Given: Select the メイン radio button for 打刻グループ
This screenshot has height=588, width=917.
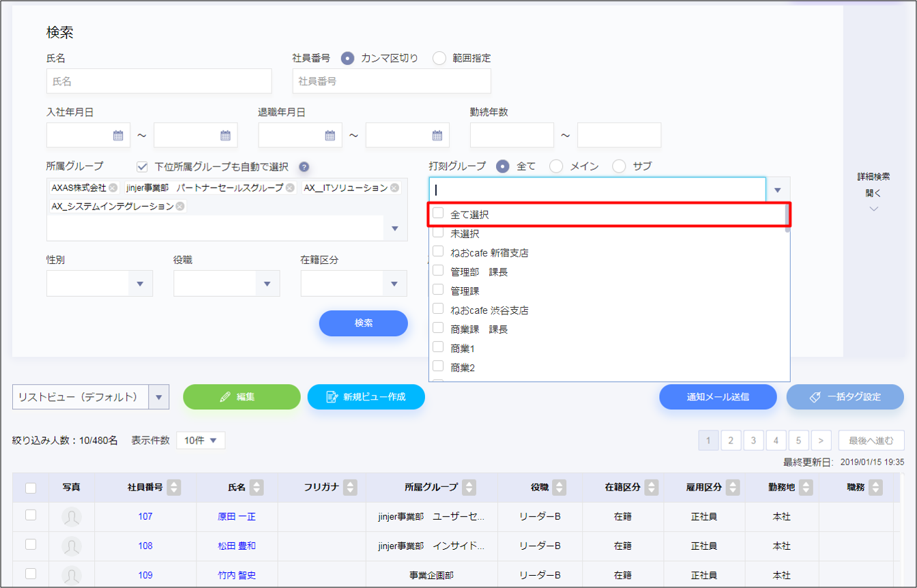Looking at the screenshot, I should click(x=556, y=166).
